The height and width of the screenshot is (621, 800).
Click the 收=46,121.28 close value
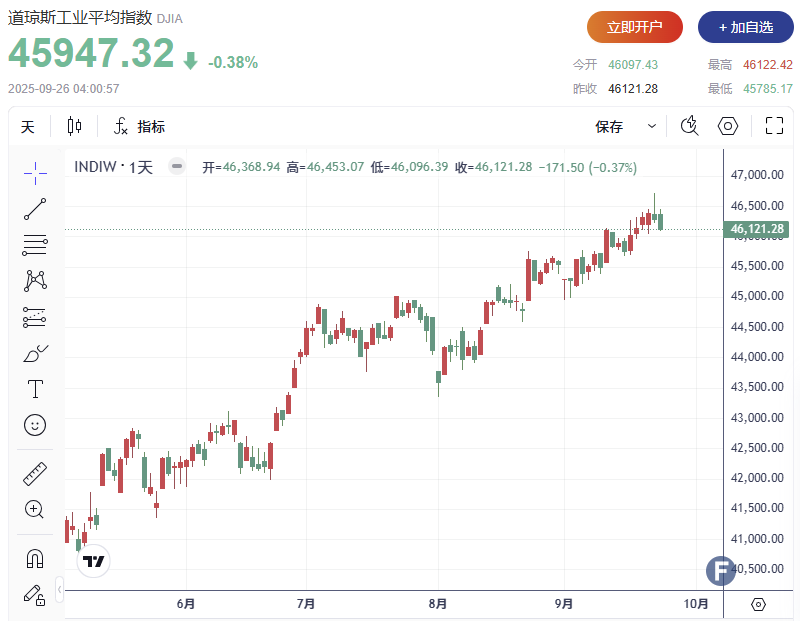point(493,167)
